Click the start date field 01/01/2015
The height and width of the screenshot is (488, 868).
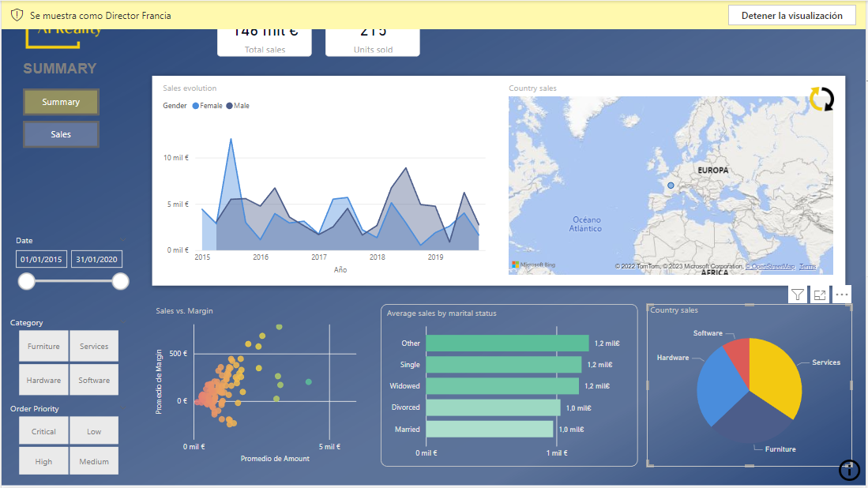pyautogui.click(x=41, y=260)
